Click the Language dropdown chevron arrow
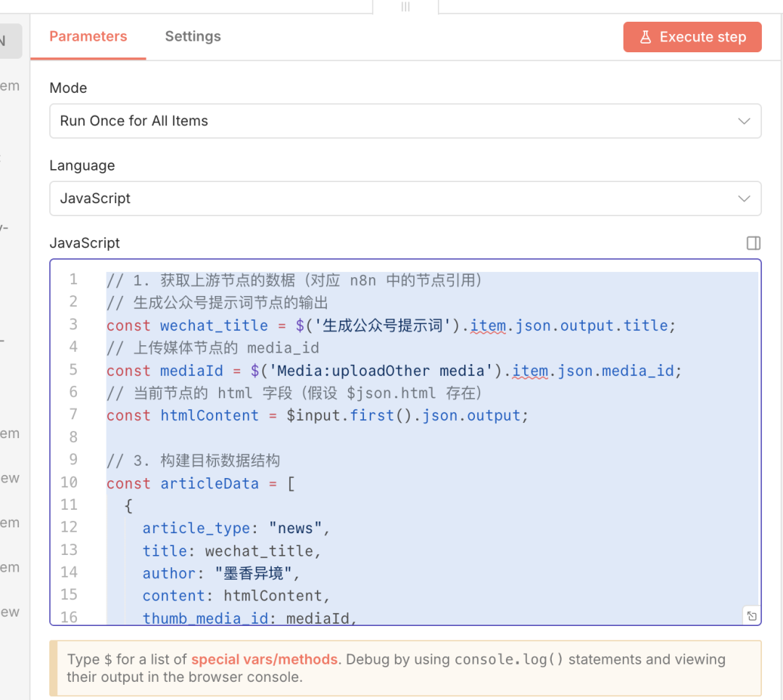The image size is (783, 700). click(x=744, y=199)
